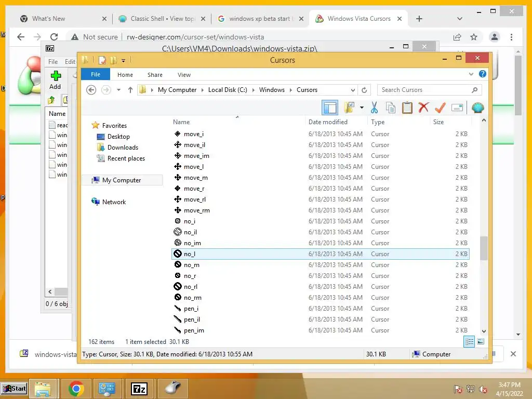
Task: Select the pen_im cursor file
Action: [320, 330]
